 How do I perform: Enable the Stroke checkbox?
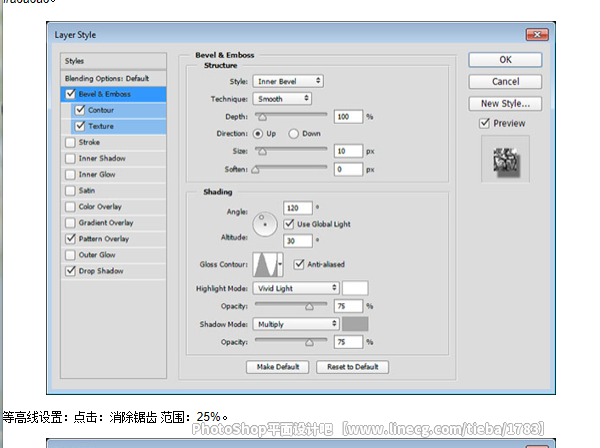70,142
